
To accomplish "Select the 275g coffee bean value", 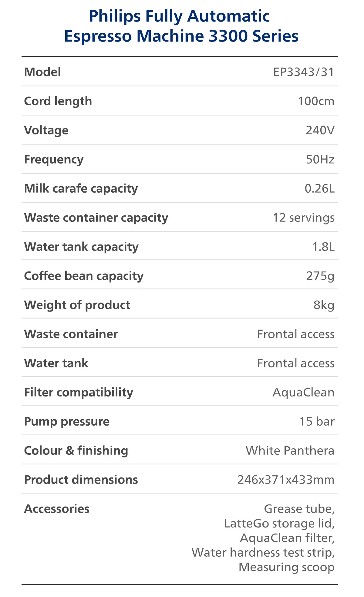I will tap(320, 276).
